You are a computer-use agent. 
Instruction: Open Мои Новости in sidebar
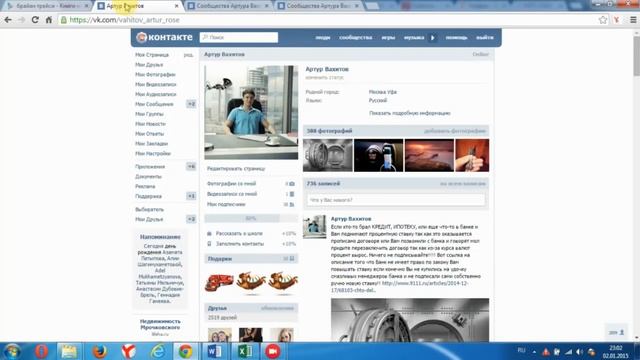point(150,124)
